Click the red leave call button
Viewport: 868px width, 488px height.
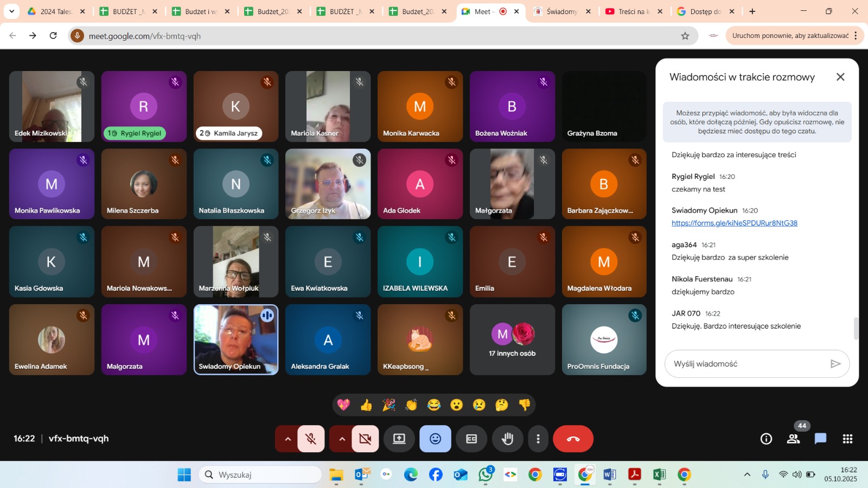pyautogui.click(x=573, y=439)
